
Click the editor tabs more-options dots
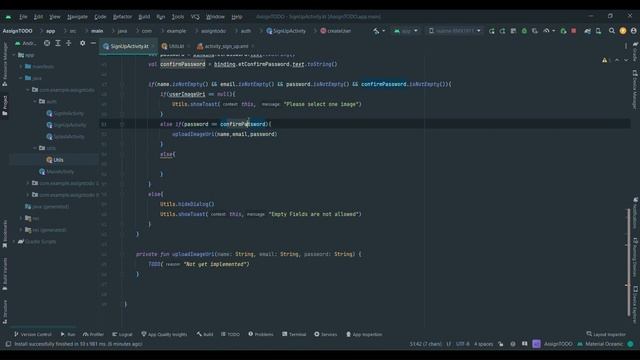[626, 46]
